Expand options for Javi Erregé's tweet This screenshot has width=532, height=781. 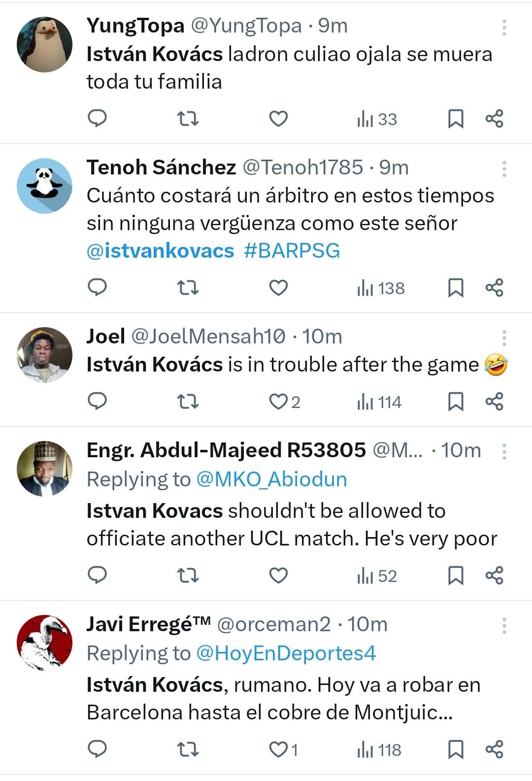[504, 626]
